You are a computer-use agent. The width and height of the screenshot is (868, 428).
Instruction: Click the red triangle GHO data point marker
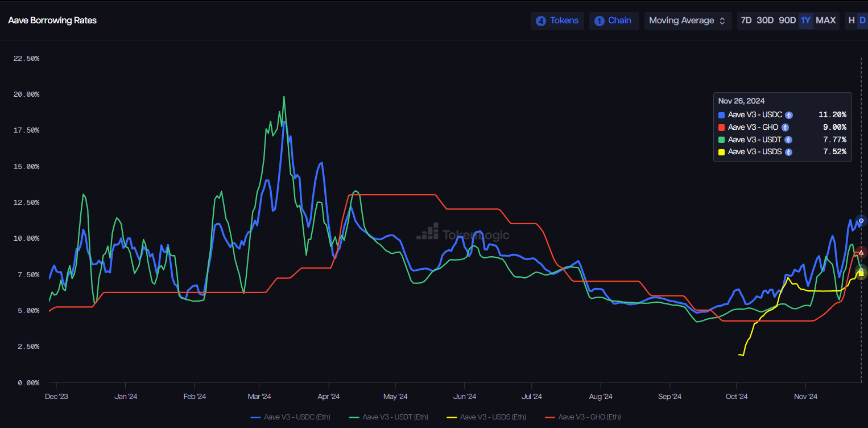point(861,252)
